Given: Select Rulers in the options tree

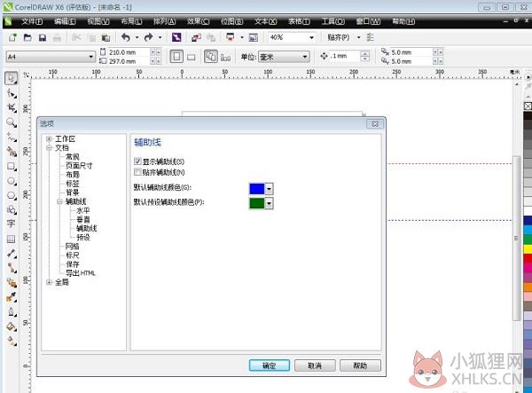Looking at the screenshot, I should pyautogui.click(x=73, y=255).
